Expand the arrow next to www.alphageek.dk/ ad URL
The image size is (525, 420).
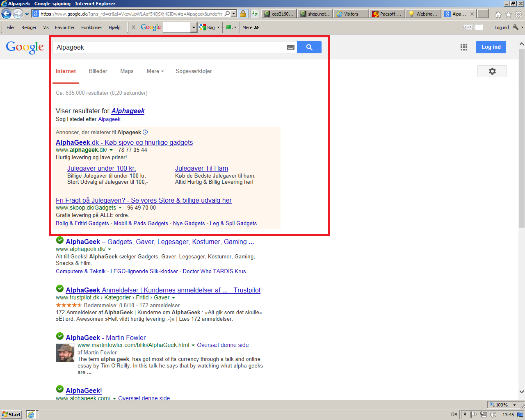click(111, 150)
